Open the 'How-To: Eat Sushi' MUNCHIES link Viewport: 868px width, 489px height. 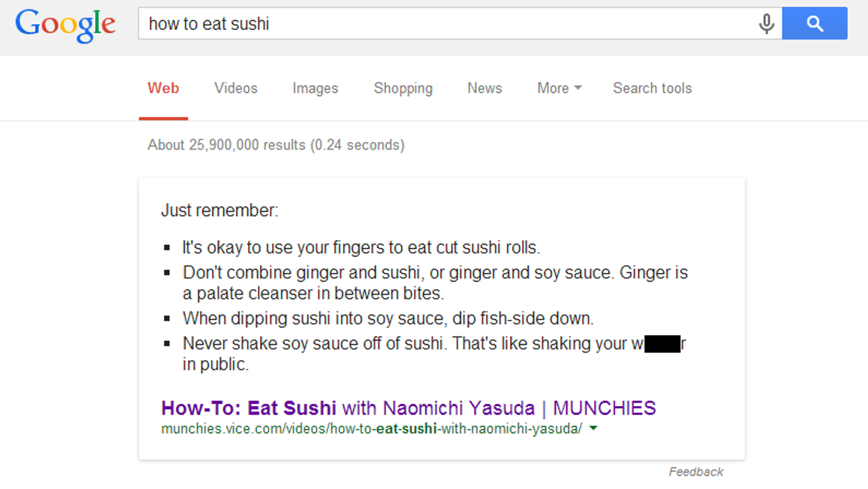408,408
